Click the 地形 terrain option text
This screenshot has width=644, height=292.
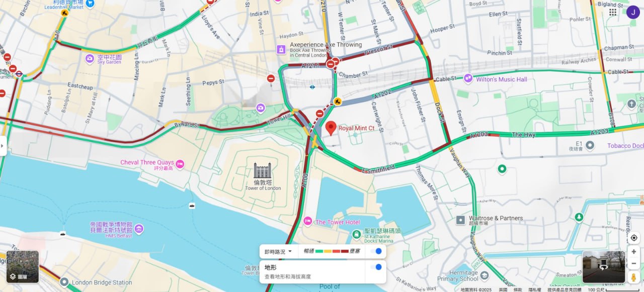pyautogui.click(x=271, y=267)
